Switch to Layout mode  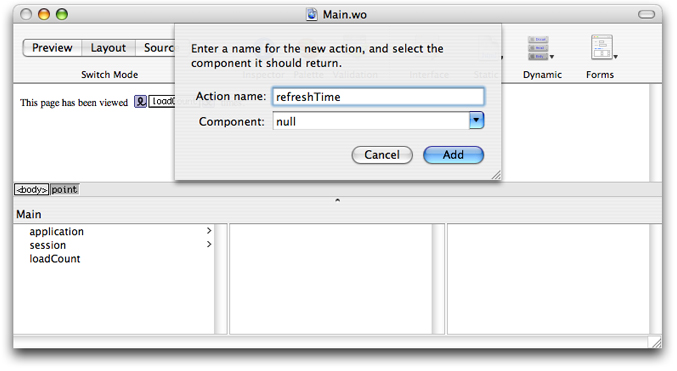click(x=108, y=48)
